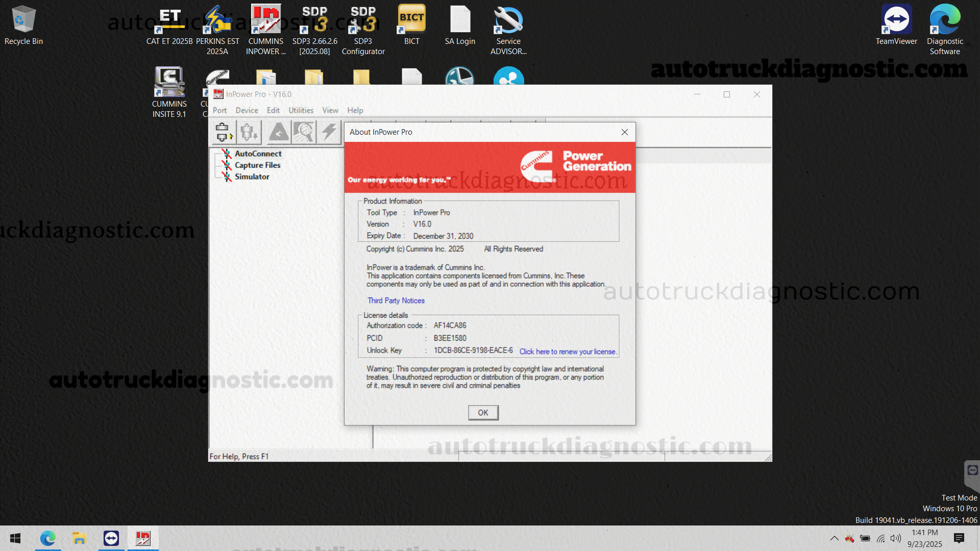
Task: Click the faults warning triangle toolbar icon
Action: pos(279,132)
